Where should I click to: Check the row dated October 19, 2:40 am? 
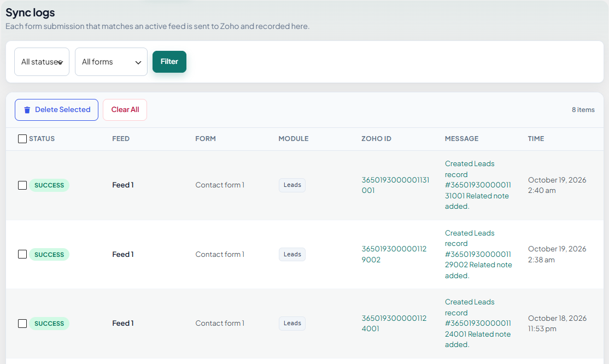pos(22,185)
